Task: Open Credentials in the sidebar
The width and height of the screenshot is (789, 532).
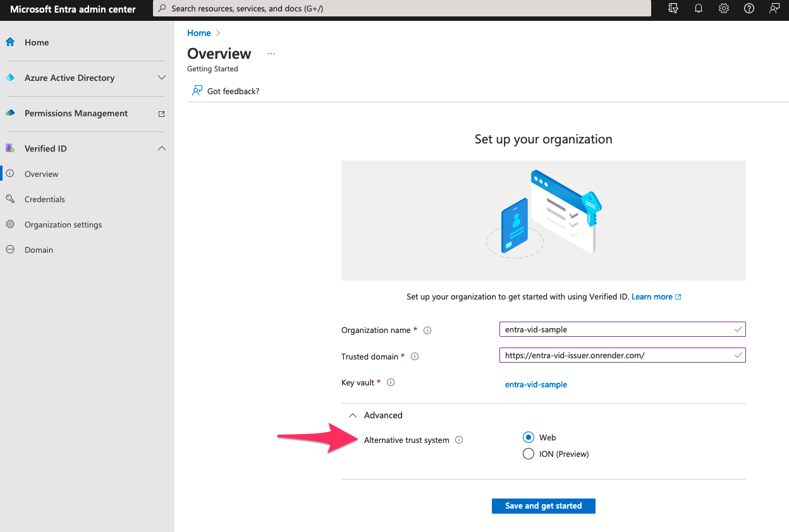Action: coord(44,199)
